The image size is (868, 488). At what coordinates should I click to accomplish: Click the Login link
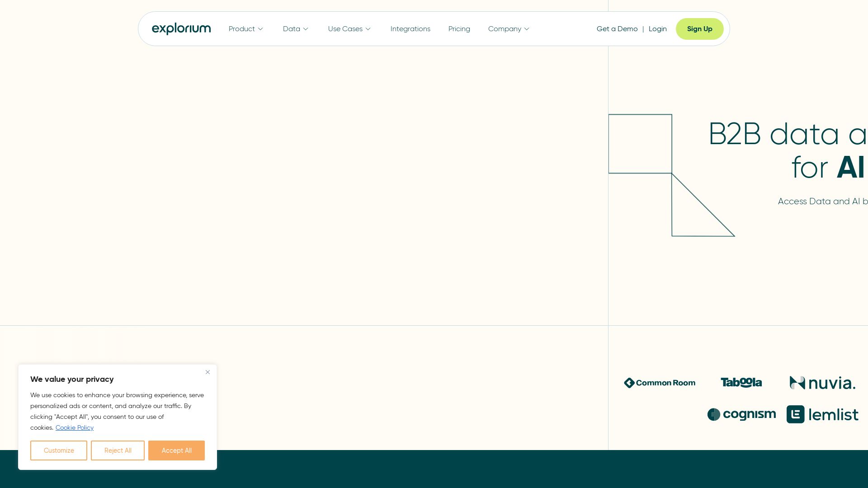657,29
